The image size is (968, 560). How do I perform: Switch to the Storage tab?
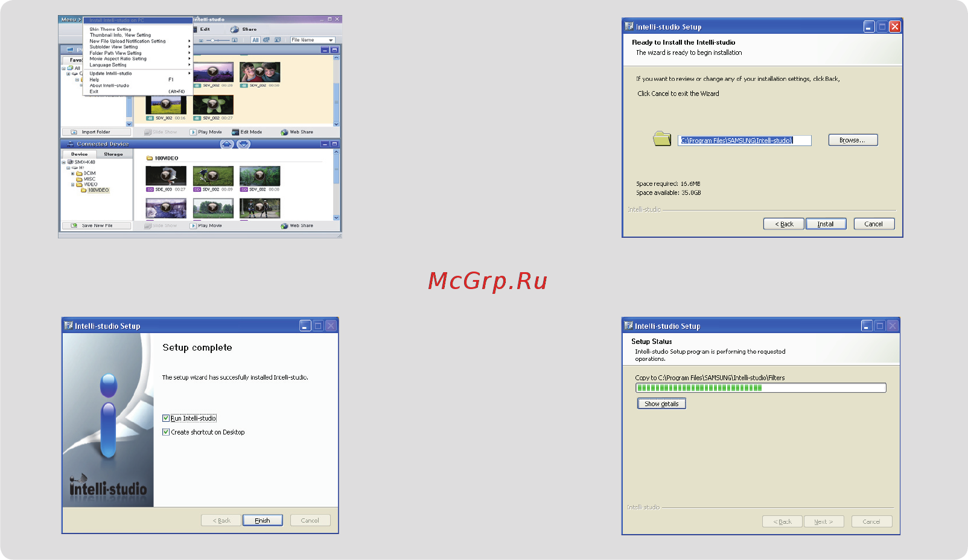click(x=113, y=154)
